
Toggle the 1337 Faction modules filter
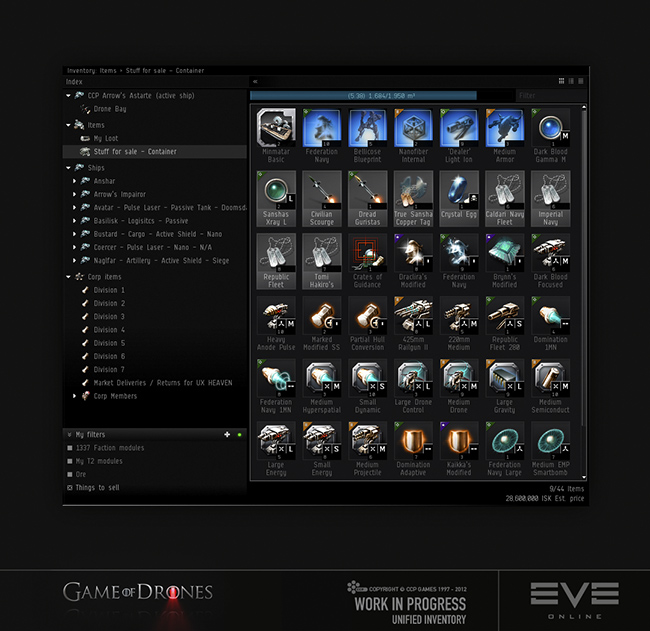click(x=70, y=448)
